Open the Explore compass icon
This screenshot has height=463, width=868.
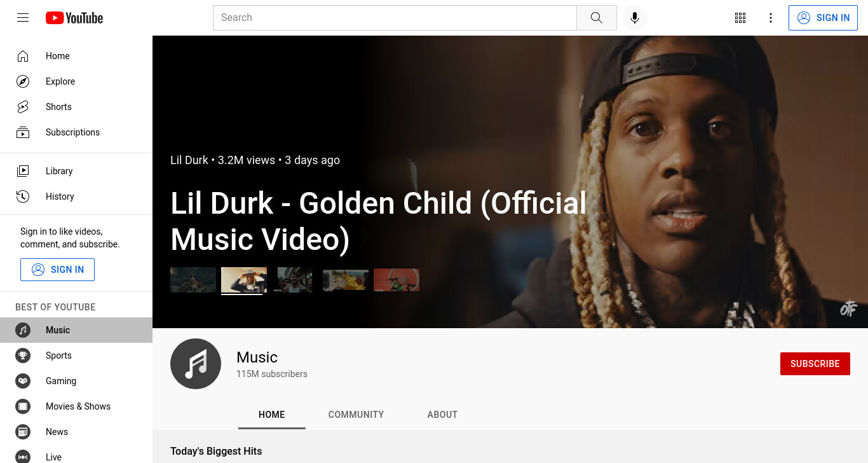23,81
